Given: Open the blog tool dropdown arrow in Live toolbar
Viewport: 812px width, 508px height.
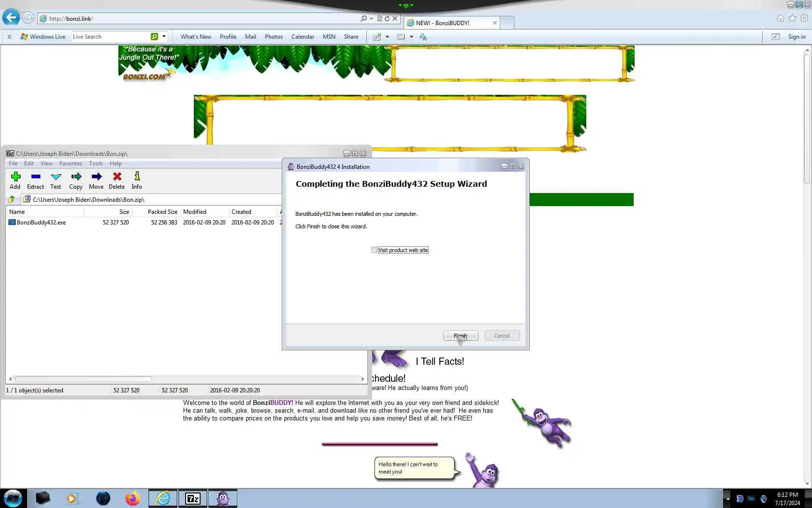Looking at the screenshot, I should (x=387, y=37).
